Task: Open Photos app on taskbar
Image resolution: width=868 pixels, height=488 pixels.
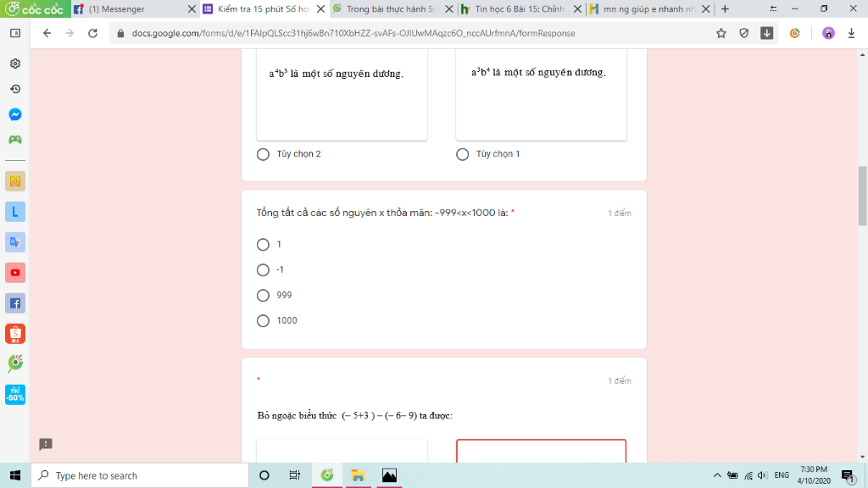Action: [389, 475]
